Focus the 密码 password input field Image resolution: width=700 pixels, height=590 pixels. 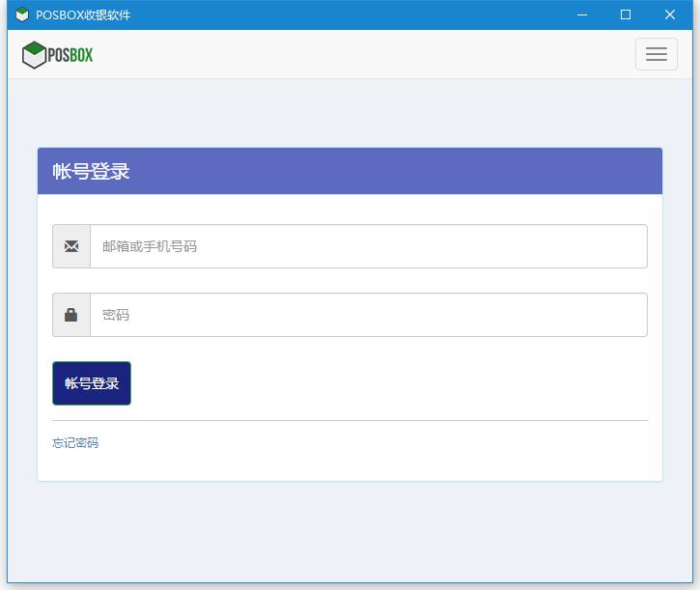(368, 315)
